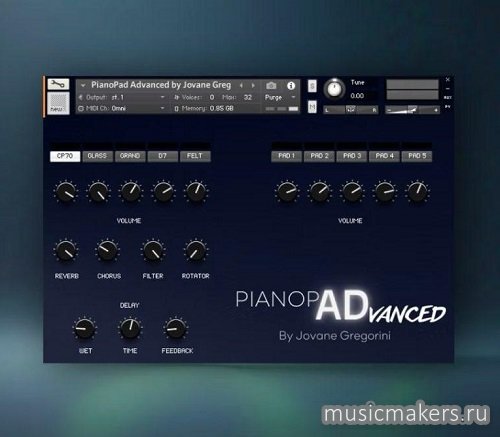Show instrument info via the i icon
Screen dimensions: 500x437
point(291,86)
